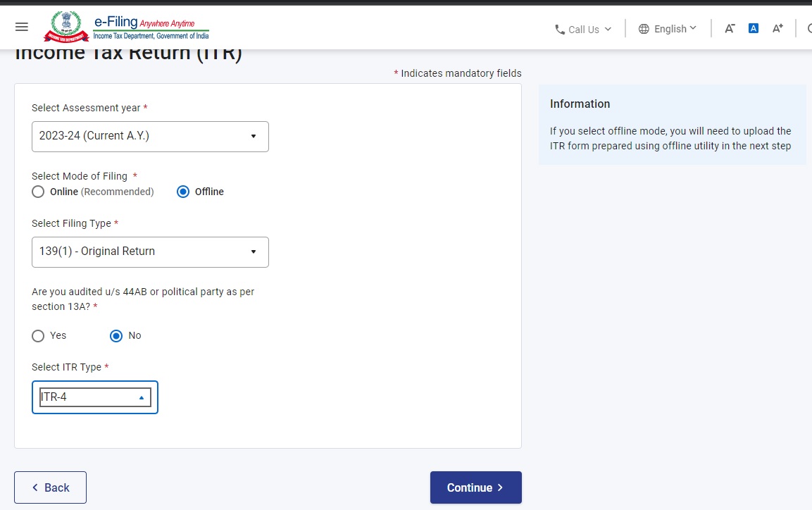Open the search icon at top right
The image size is (812, 510).
[808, 27]
